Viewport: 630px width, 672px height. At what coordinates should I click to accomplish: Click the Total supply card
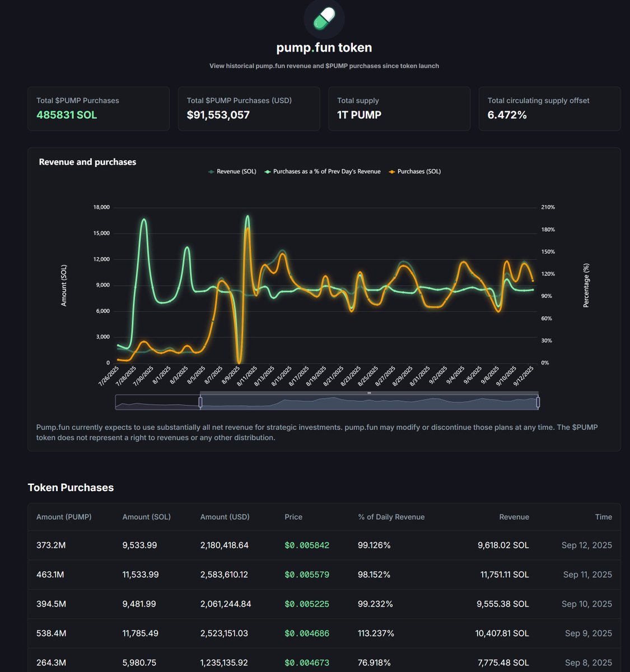pyautogui.click(x=399, y=109)
